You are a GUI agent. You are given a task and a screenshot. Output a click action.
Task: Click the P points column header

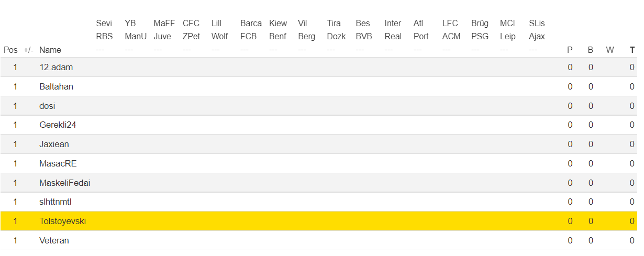(x=570, y=50)
